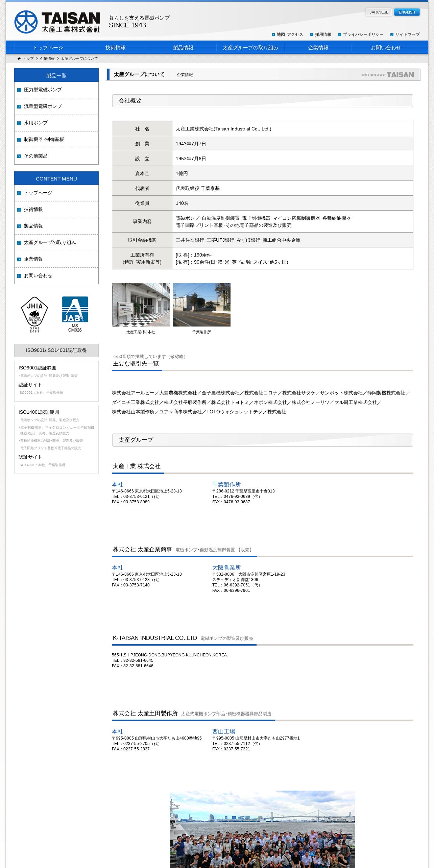The height and width of the screenshot is (868, 434).
Task: Open サイトマップ link
Action: [407, 34]
